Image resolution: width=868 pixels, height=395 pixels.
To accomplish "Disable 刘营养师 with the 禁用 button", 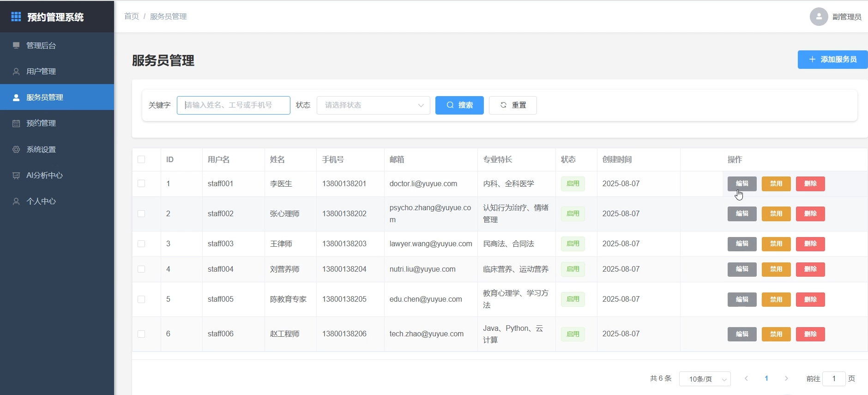I will pos(776,269).
